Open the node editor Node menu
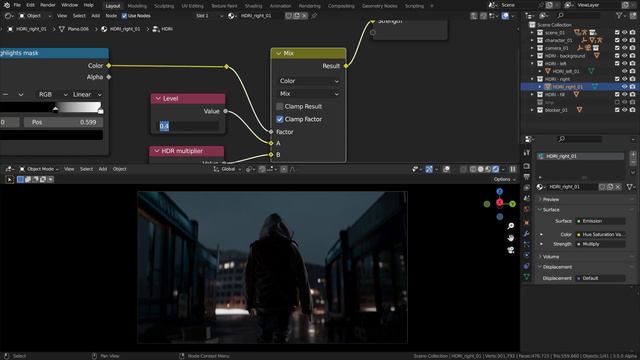640x360 pixels. click(111, 16)
